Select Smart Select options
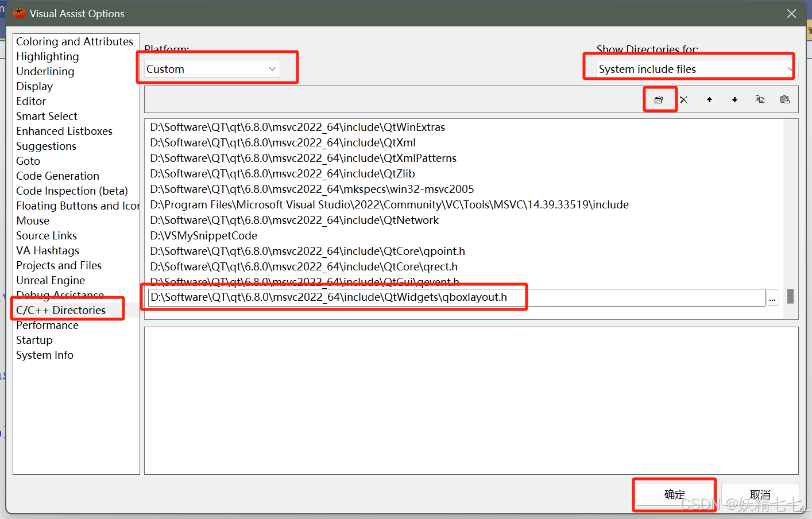The image size is (812, 519). [47, 116]
